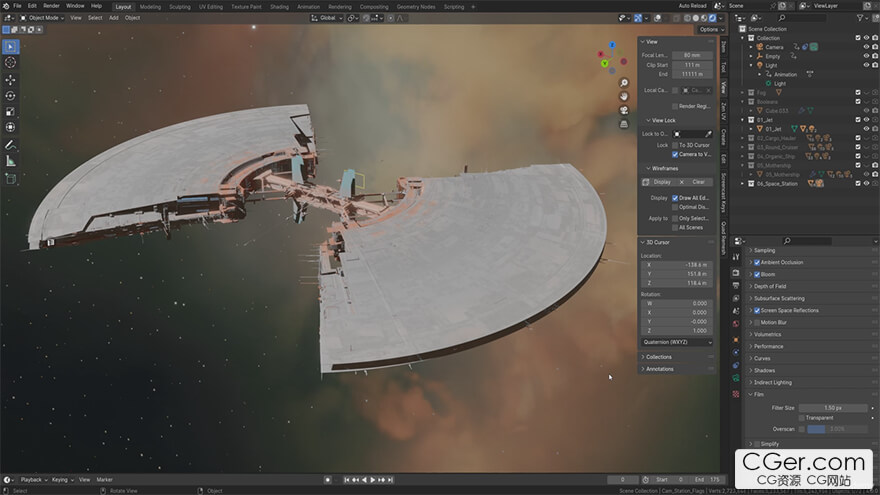The height and width of the screenshot is (495, 880).
Task: Select the Add Cube tool
Action: tap(11, 179)
